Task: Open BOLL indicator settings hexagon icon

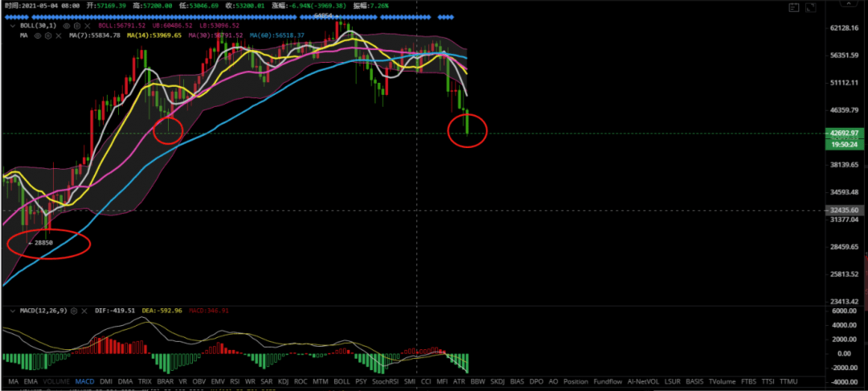Action: [77, 26]
